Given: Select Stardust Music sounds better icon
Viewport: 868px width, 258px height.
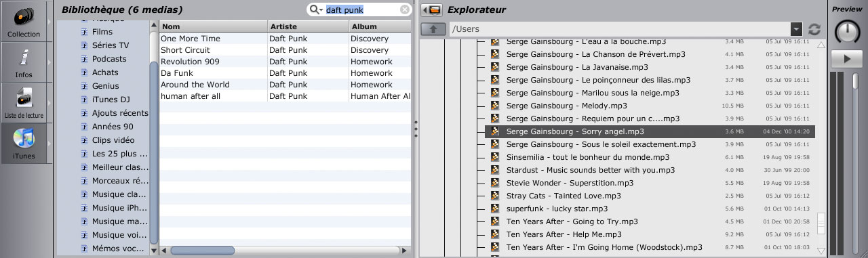Looking at the screenshot, I should pos(496,170).
